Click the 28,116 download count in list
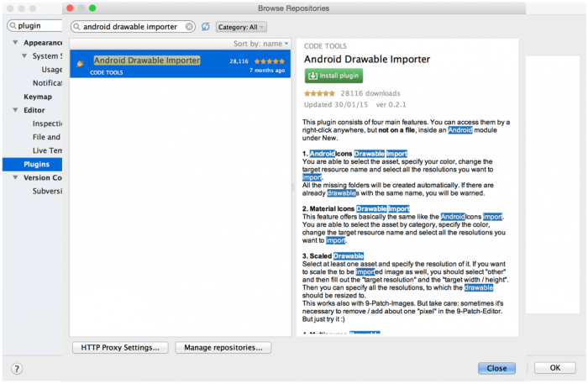Image resolution: width=588 pixels, height=384 pixels. pos(239,61)
